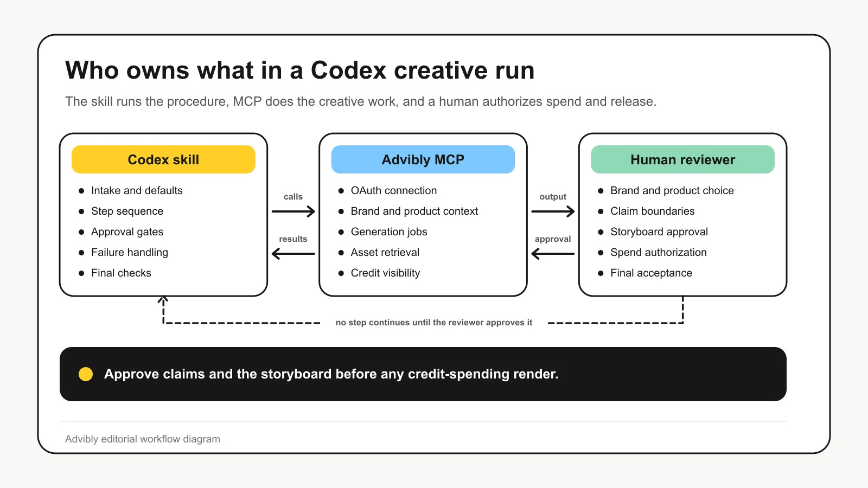
Task: Click the 'results' arrow label
Action: pyautogui.click(x=293, y=239)
